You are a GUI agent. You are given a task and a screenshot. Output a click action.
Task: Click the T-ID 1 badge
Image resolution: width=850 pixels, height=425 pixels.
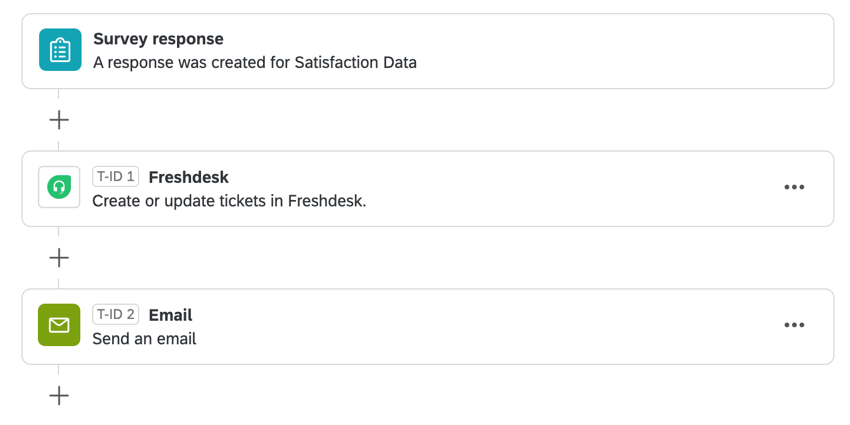point(115,177)
